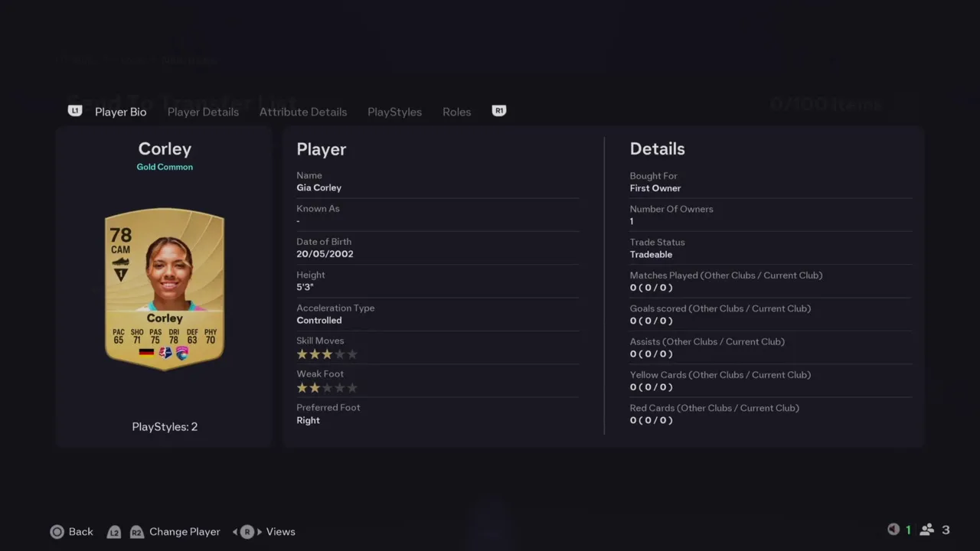Click the Corley heading above the card
Viewport: 980px width, 551px height.
(x=165, y=149)
